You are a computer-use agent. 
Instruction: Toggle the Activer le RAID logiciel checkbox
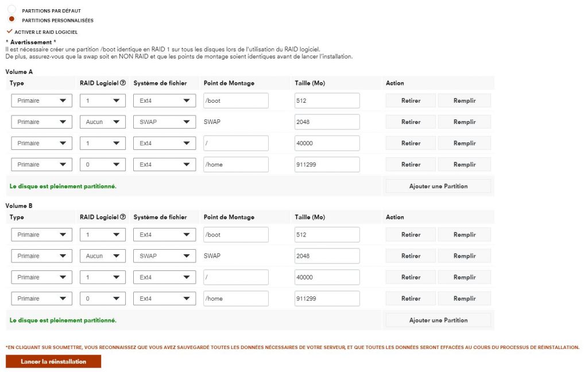coord(9,32)
